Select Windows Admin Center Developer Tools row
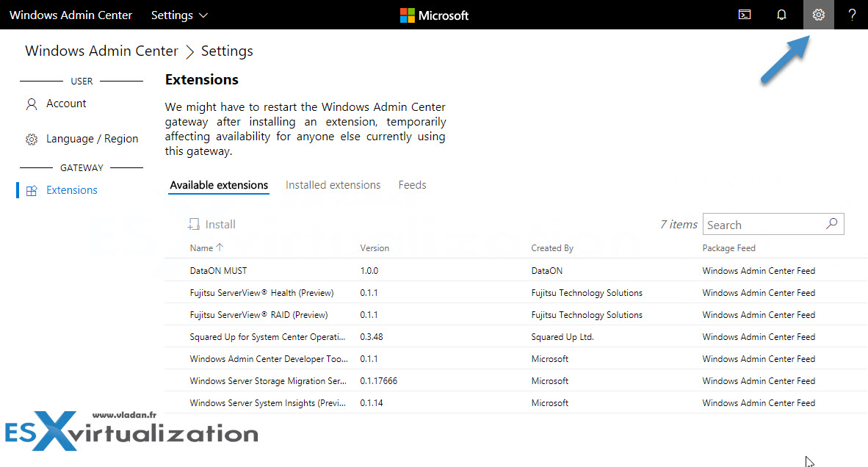Viewport: 868px width, 467px height. 516,359
